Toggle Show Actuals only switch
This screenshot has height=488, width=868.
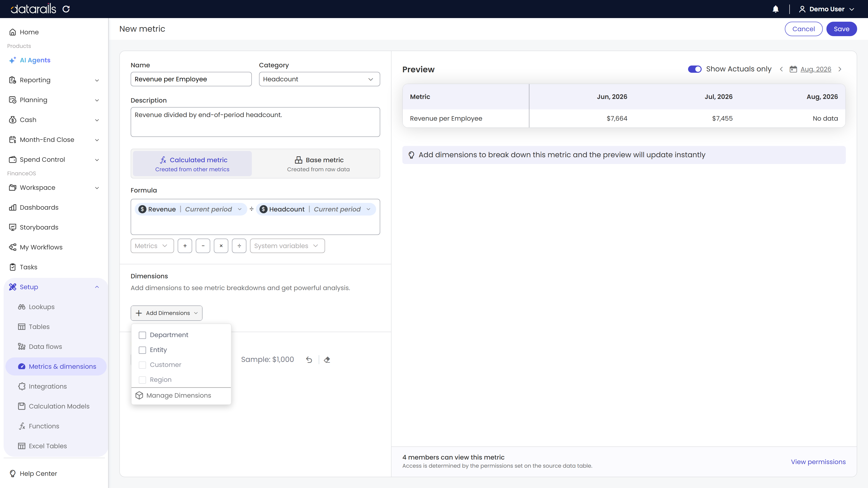[x=694, y=69]
